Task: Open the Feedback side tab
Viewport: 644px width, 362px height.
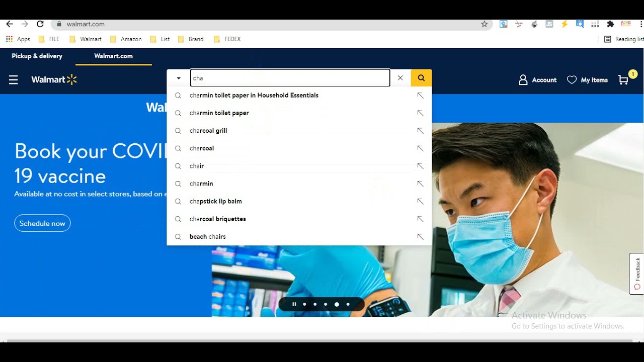Action: pos(637,274)
